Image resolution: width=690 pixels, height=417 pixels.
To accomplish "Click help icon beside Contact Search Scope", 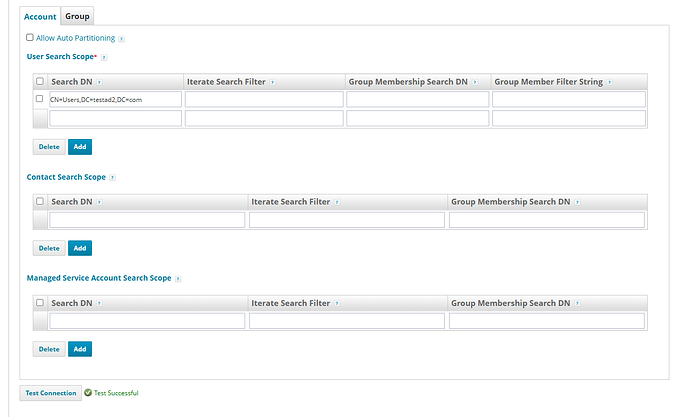I will (x=112, y=177).
